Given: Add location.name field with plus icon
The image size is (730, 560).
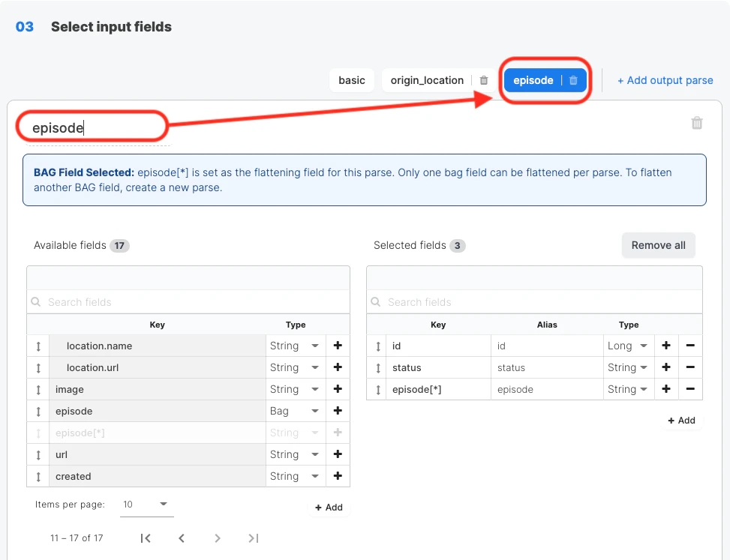Looking at the screenshot, I should tap(338, 346).
